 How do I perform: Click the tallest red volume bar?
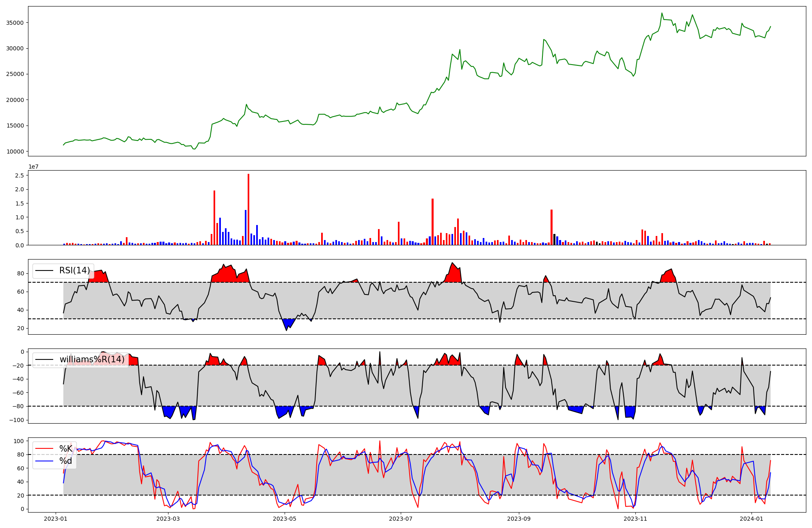(x=248, y=209)
